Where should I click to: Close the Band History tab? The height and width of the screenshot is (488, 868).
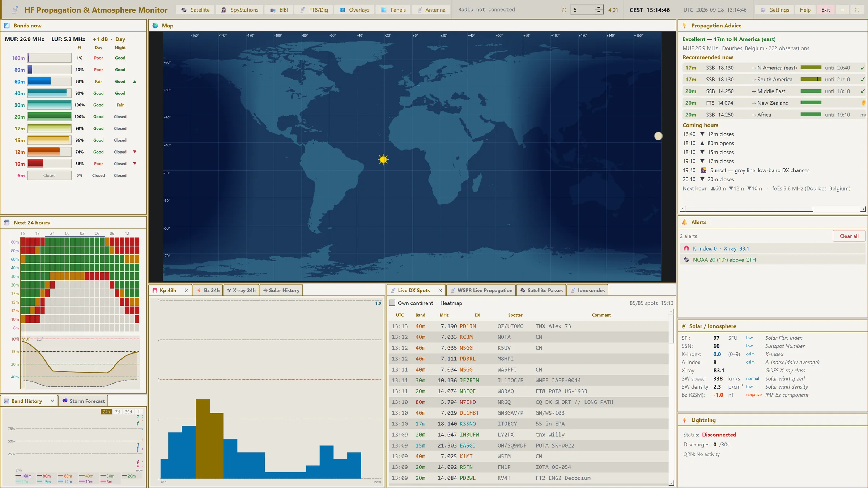52,401
